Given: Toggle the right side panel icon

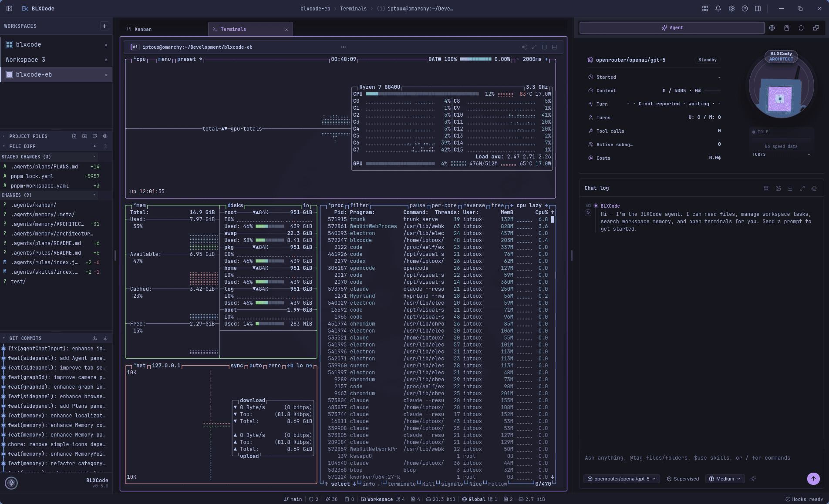Looking at the screenshot, I should coord(758,9).
